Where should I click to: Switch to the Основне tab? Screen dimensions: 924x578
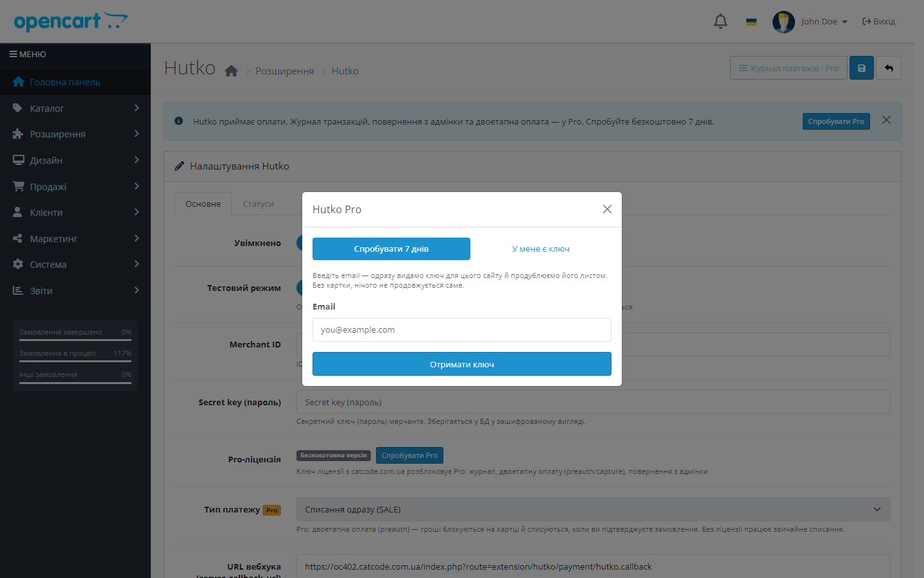coord(203,204)
